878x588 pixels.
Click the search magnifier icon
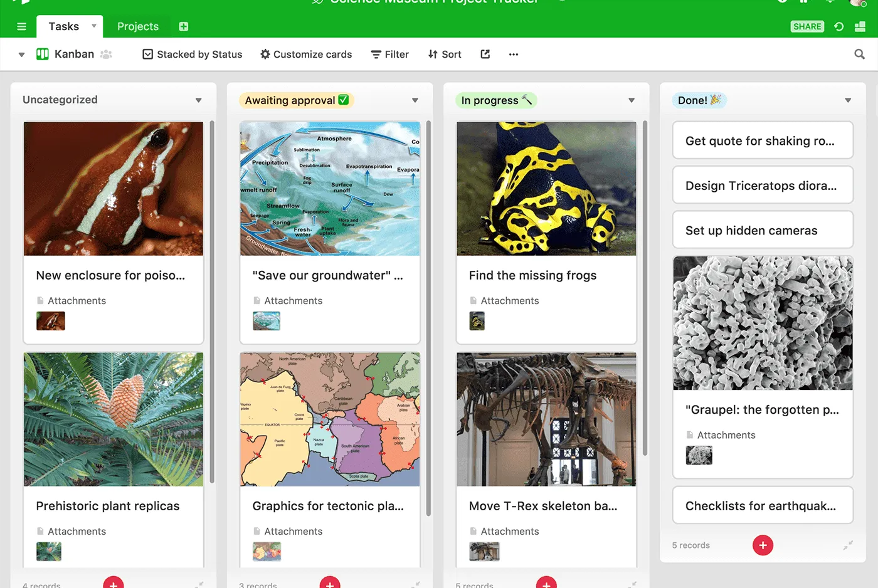pos(860,55)
